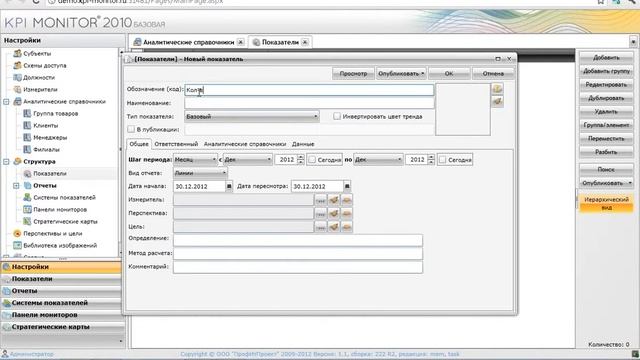Click the last icon in Цель row
The image size is (640, 360).
coord(347,227)
